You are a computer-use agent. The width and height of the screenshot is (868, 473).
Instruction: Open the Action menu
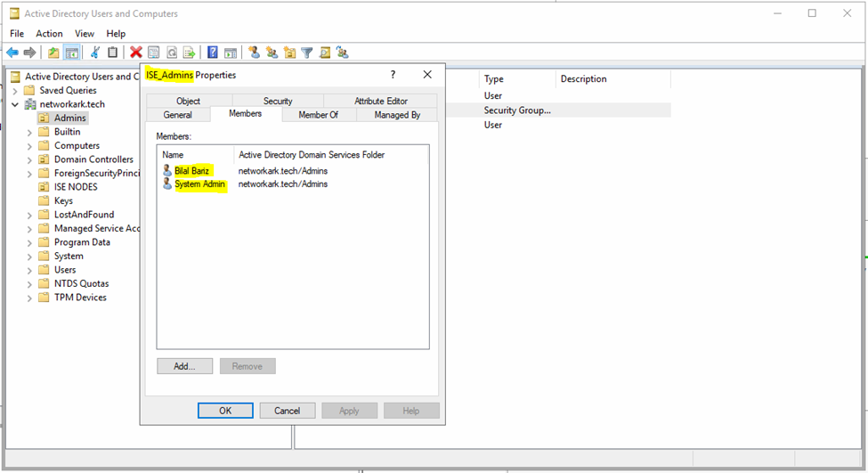(49, 34)
